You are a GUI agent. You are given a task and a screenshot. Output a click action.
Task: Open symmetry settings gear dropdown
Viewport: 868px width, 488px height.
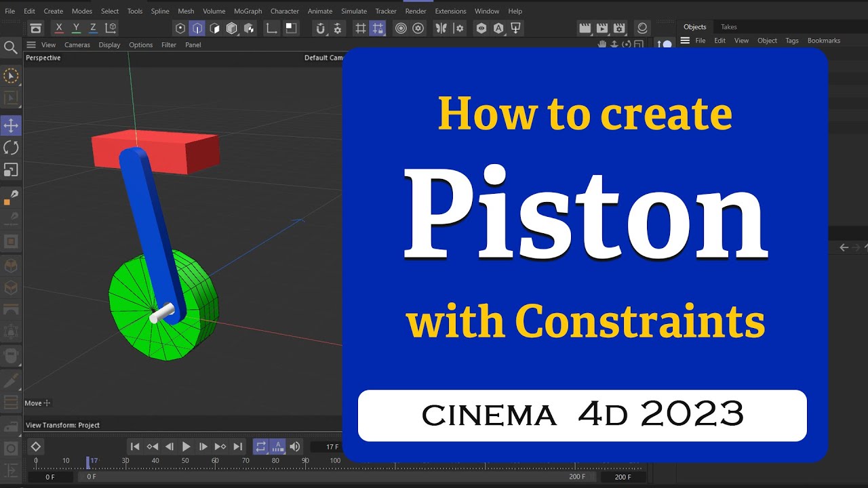coord(460,28)
